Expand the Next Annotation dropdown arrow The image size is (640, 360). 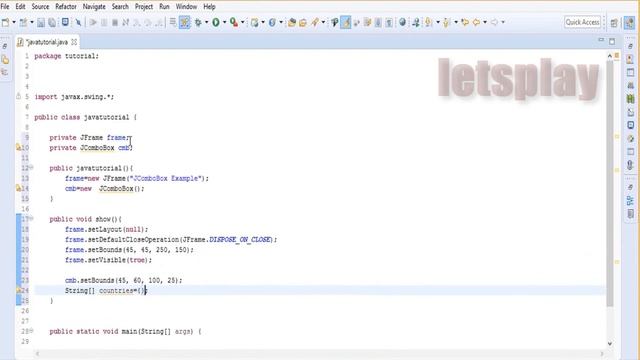click(438, 22)
